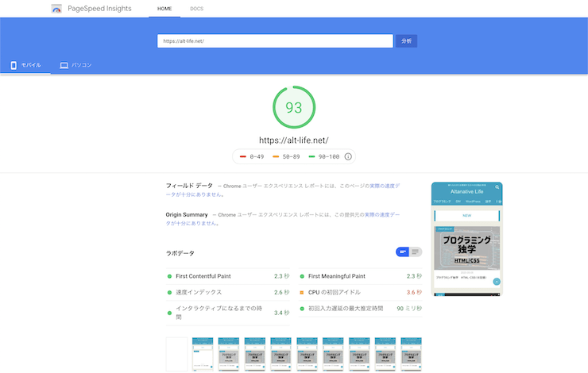Open the DOCS tab
Image resolution: width=588 pixels, height=373 pixels.
click(x=196, y=9)
